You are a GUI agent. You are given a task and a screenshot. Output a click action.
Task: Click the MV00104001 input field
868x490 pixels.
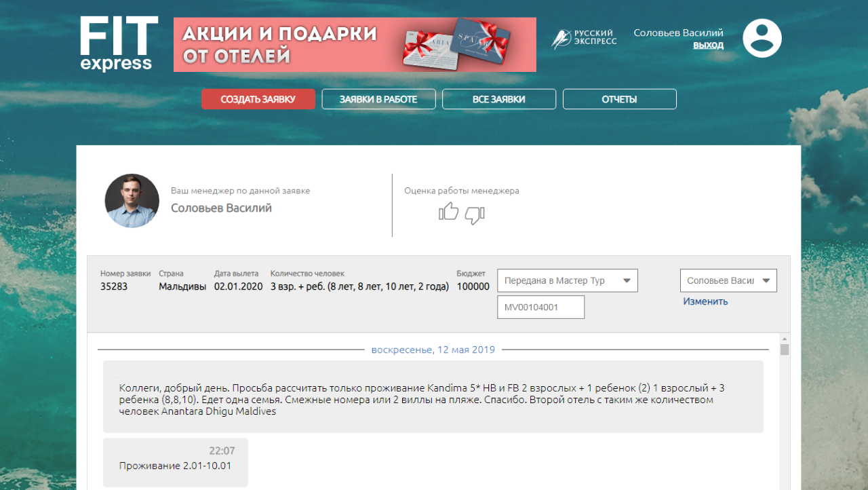point(540,307)
